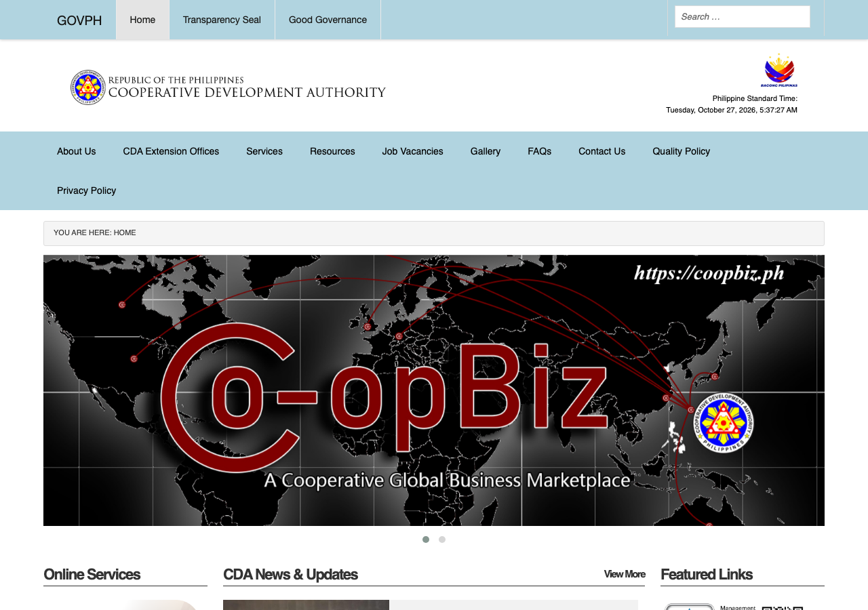Click the Philippine Standard Time date text
This screenshot has height=610, width=868.
[732, 110]
